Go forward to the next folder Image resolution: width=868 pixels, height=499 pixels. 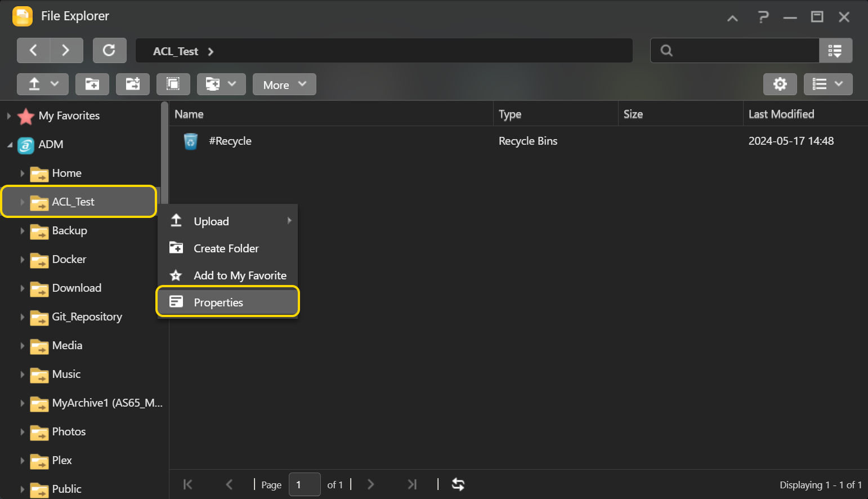[66, 51]
